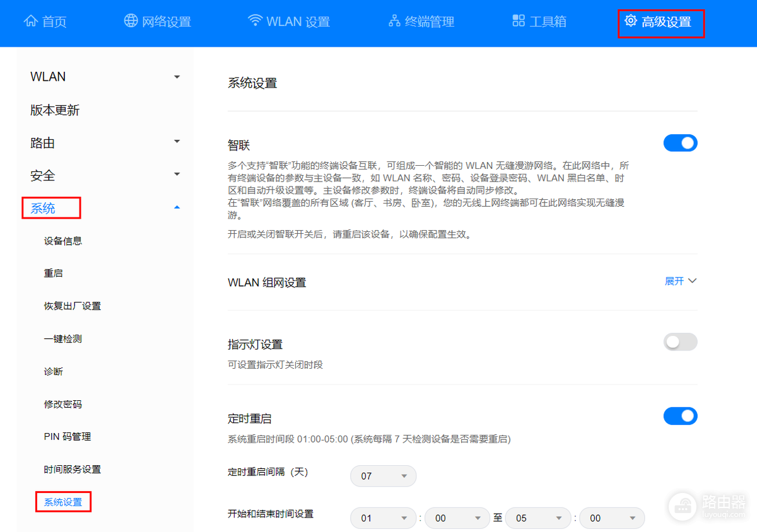The image size is (757, 532).
Task: Click the network tree icon for 终端管理
Action: [394, 21]
